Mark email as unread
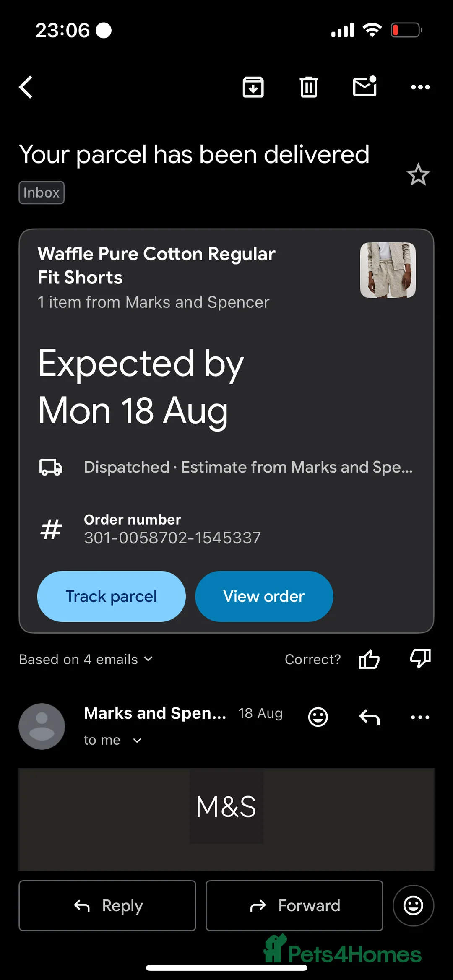The width and height of the screenshot is (453, 980). click(x=364, y=87)
